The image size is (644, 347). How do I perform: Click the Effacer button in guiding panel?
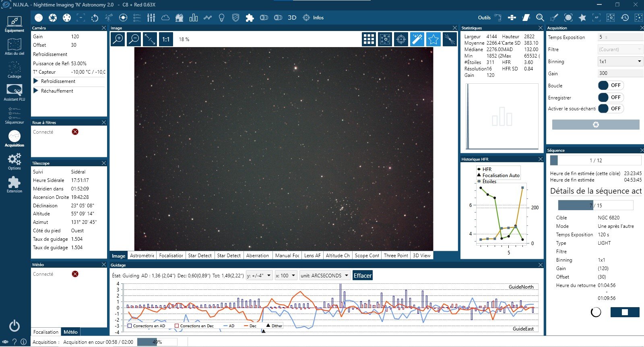coord(362,276)
